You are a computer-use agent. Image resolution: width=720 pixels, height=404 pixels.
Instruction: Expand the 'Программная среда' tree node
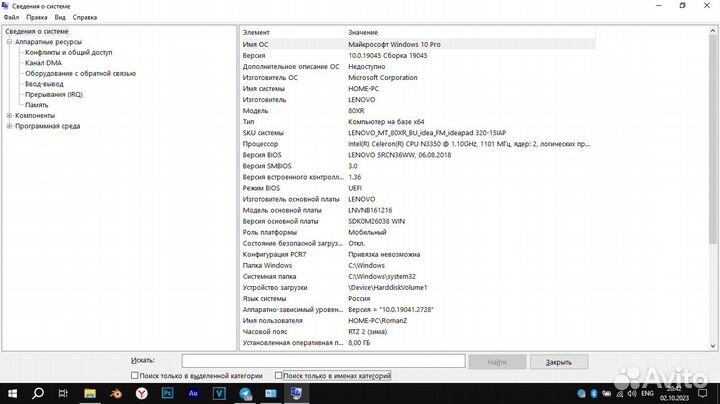tap(9, 126)
